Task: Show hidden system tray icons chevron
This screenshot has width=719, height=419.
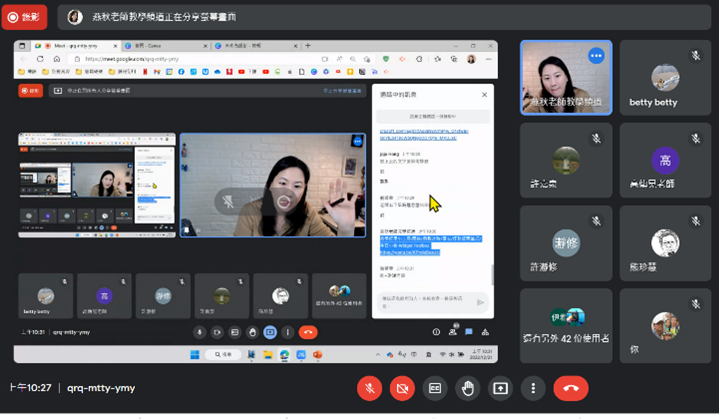Action: coord(377,354)
